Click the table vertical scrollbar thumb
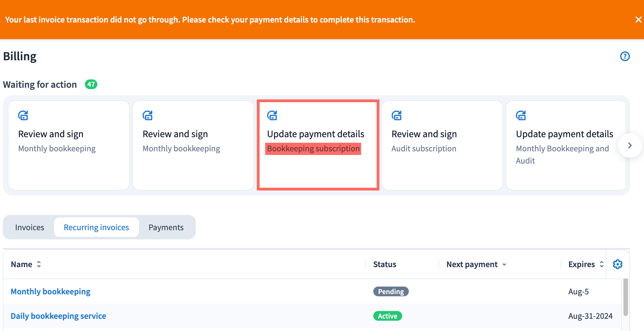This screenshot has width=644, height=331. pos(625,297)
